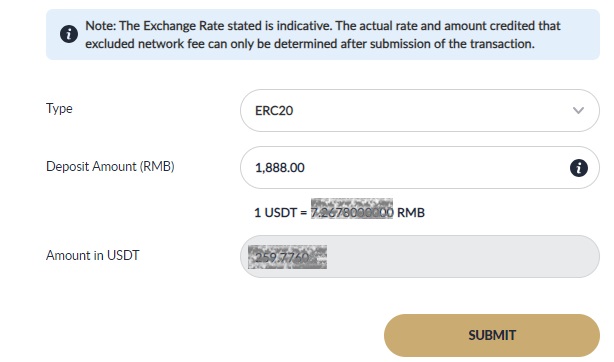Click the greyed-out Amount in USDT field
The width and height of the screenshot is (614, 362).
[x=419, y=257]
